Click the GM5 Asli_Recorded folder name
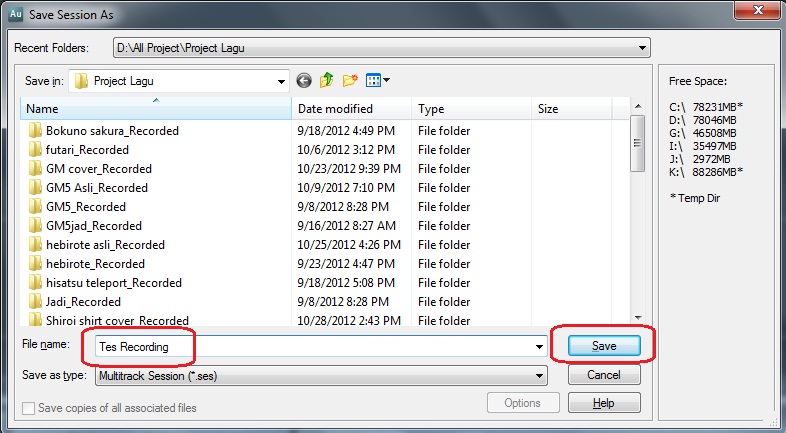Image resolution: width=786 pixels, height=433 pixels. 97,188
